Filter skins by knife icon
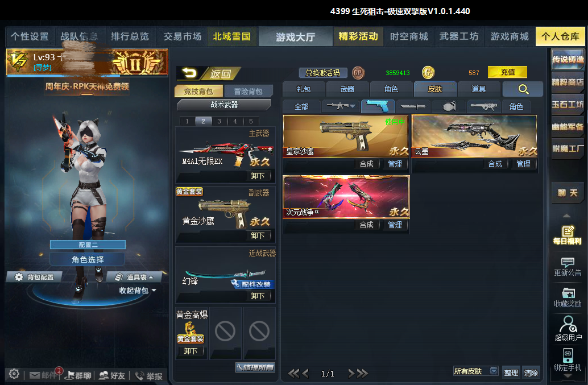This screenshot has height=385, width=588. (413, 106)
